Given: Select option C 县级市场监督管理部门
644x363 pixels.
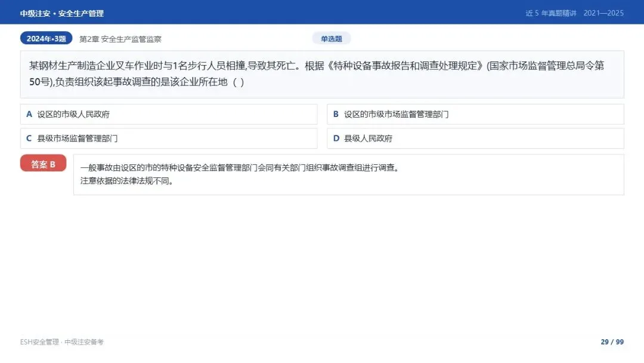Looking at the screenshot, I should point(169,139).
